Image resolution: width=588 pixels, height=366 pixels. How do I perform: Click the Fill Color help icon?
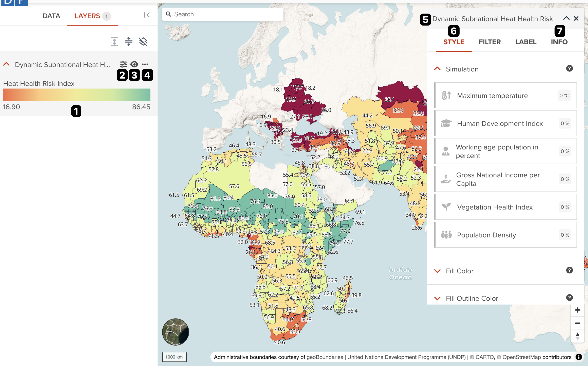point(570,271)
